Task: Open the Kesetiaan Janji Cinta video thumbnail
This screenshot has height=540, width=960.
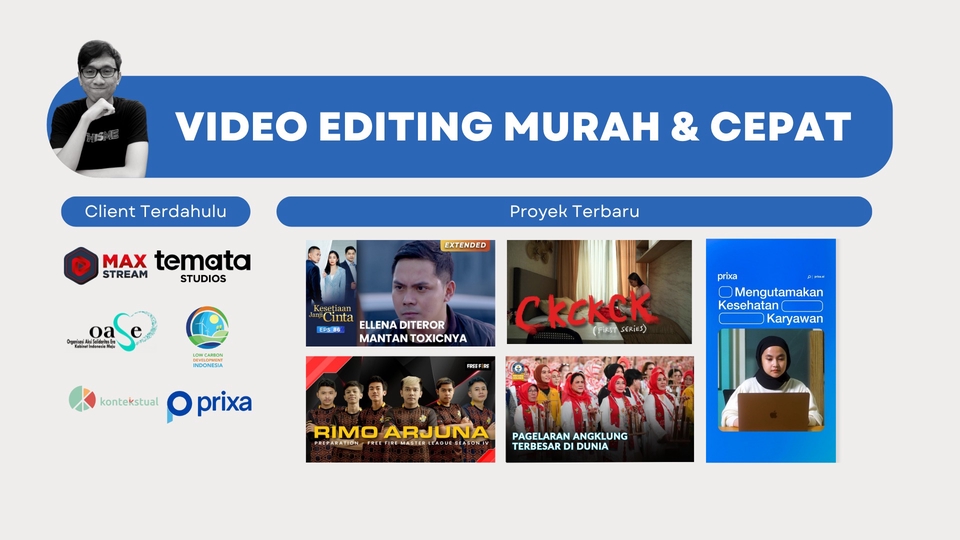Action: pos(400,293)
